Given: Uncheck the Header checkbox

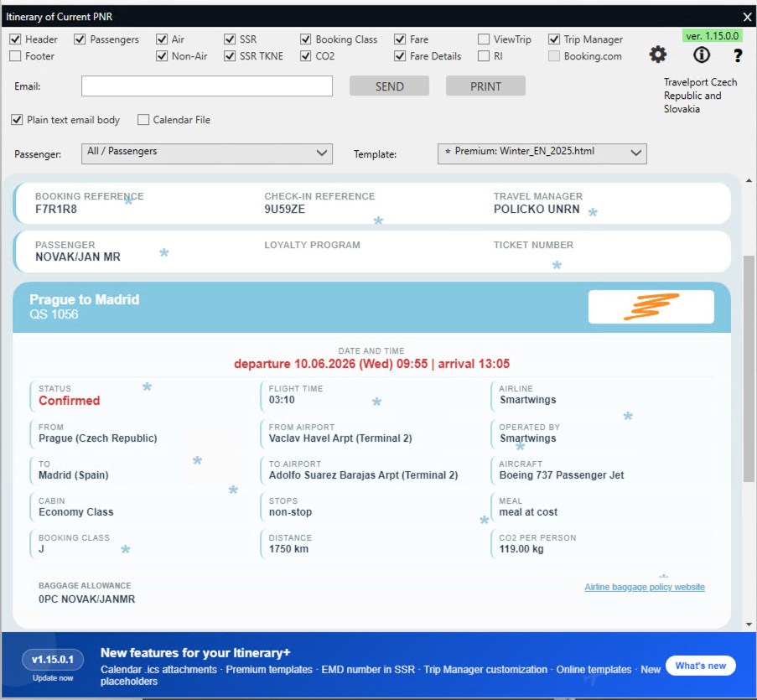Looking at the screenshot, I should (x=16, y=39).
